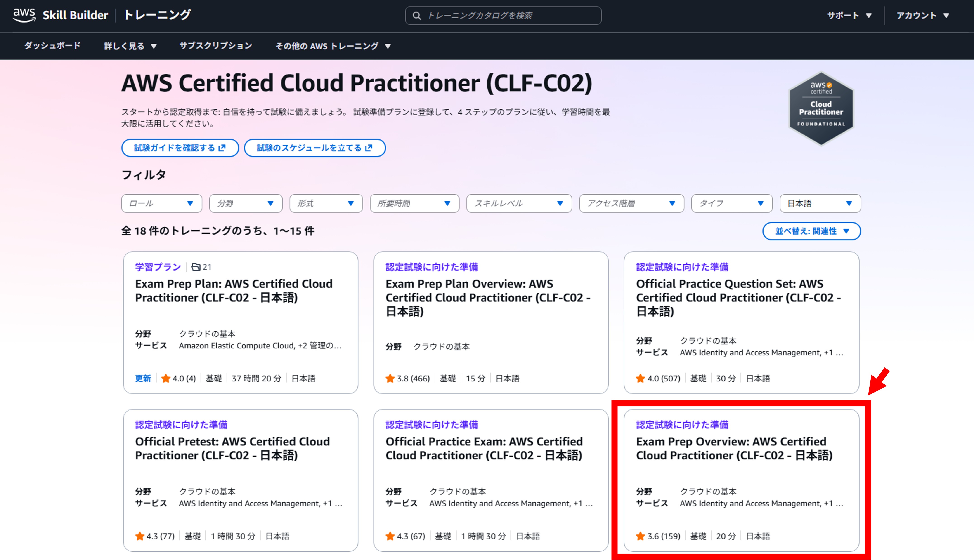Click the external link icon on 試験のスケジュールを立てる
974x560 pixels.
pos(369,148)
